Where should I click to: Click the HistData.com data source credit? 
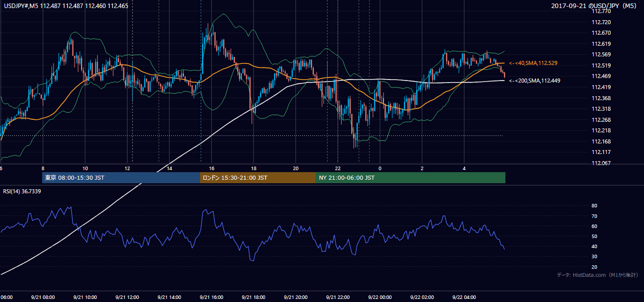tap(598, 275)
